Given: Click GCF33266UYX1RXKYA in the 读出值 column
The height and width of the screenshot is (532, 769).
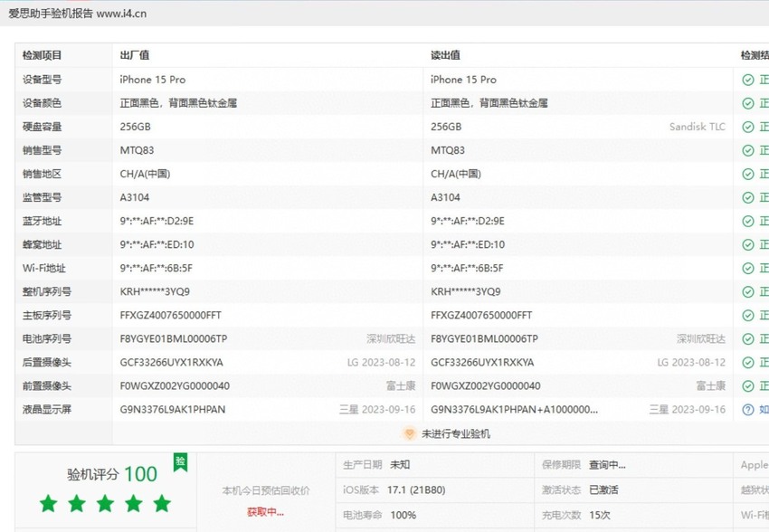Looking at the screenshot, I should [x=482, y=362].
